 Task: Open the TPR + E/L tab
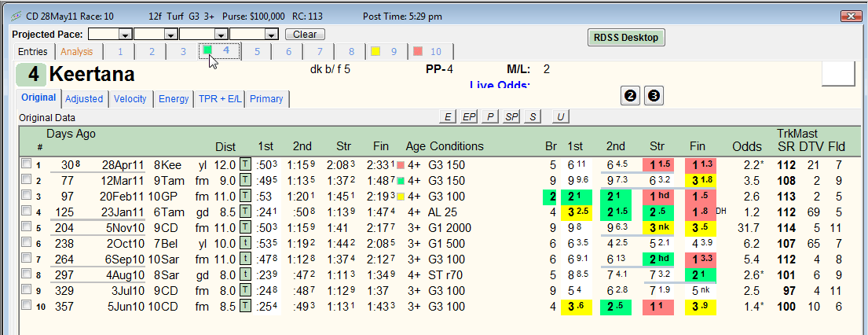click(x=218, y=99)
